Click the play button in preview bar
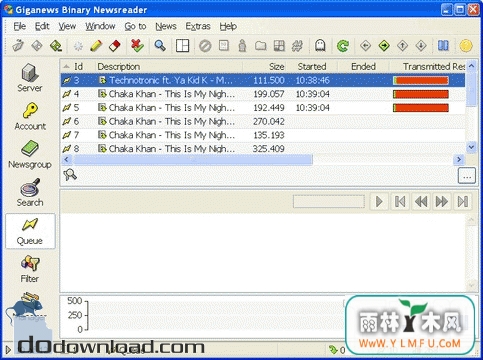Screen dimensions: 483x360 379,201
